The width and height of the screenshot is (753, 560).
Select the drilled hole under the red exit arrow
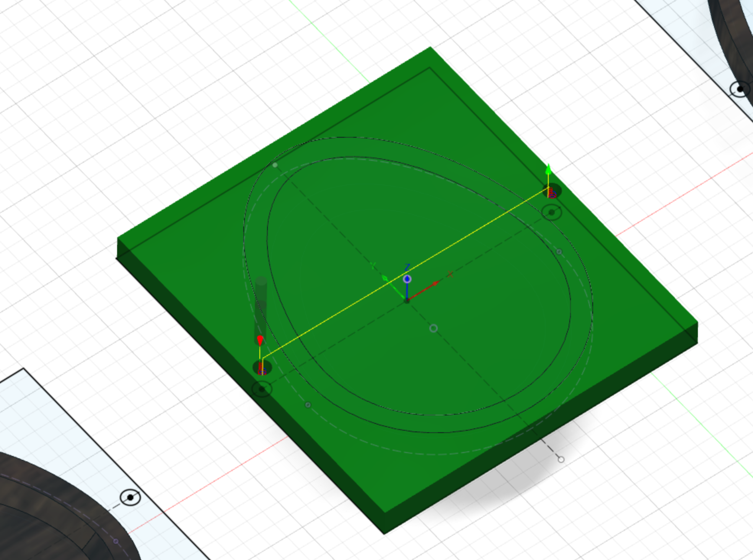262,368
